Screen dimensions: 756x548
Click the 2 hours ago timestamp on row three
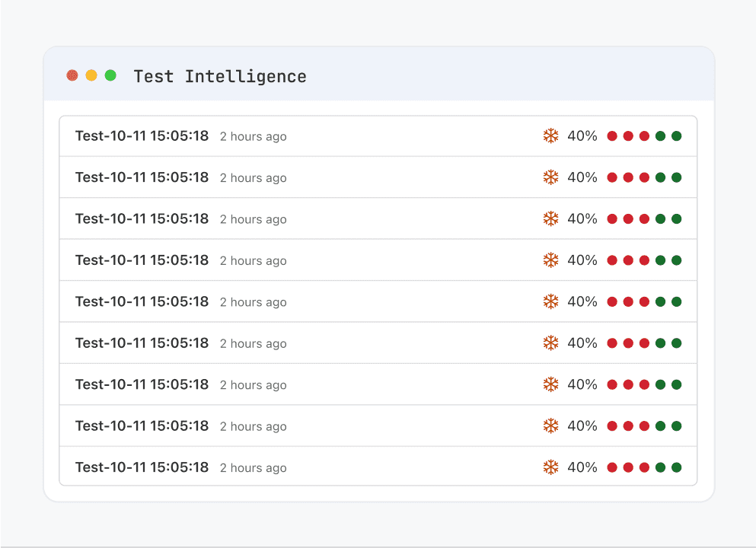click(x=253, y=219)
